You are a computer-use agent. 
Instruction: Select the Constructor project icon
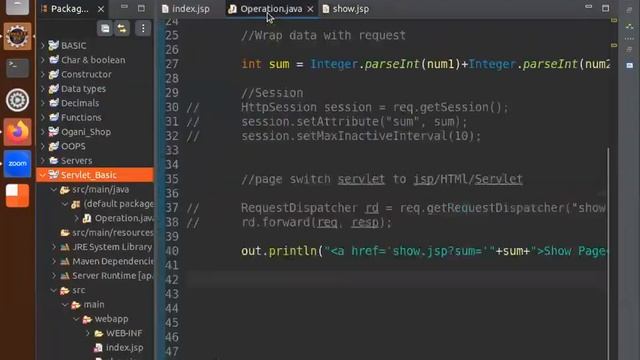(53, 74)
